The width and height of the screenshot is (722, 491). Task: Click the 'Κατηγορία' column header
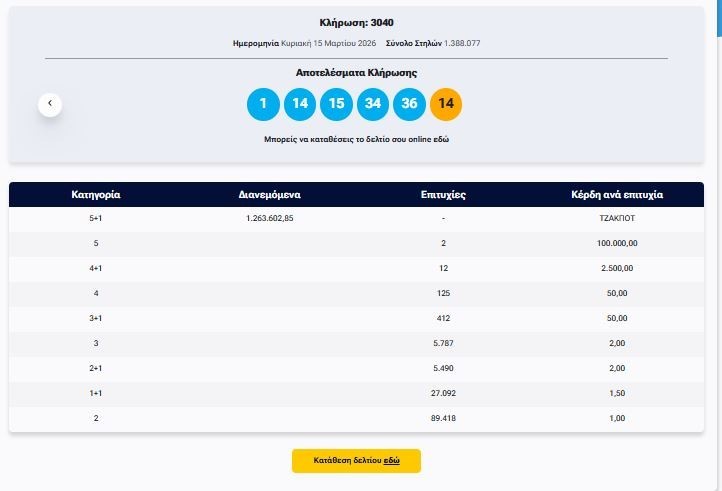click(96, 195)
